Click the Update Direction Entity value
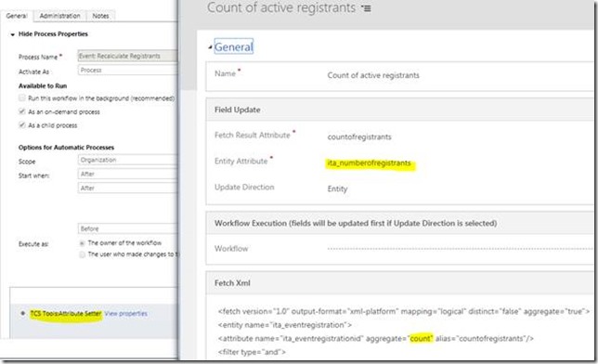Screen dimensions: 598x364 (x=337, y=188)
